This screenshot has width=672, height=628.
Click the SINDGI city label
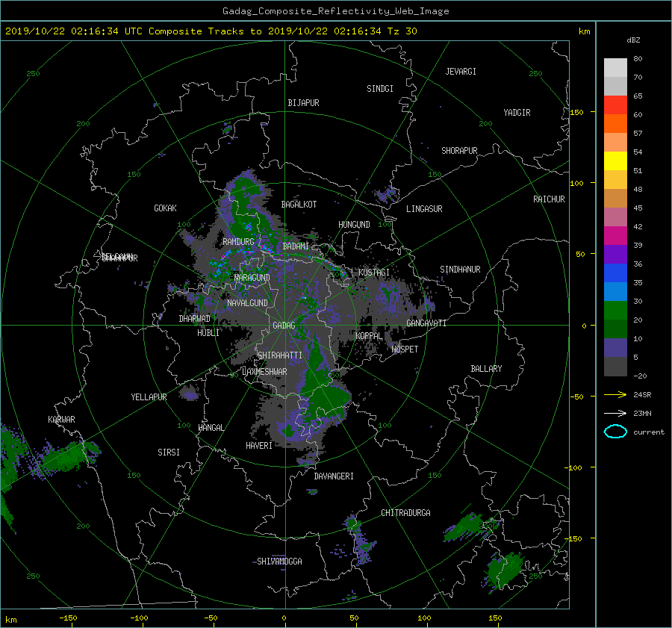[x=380, y=89]
